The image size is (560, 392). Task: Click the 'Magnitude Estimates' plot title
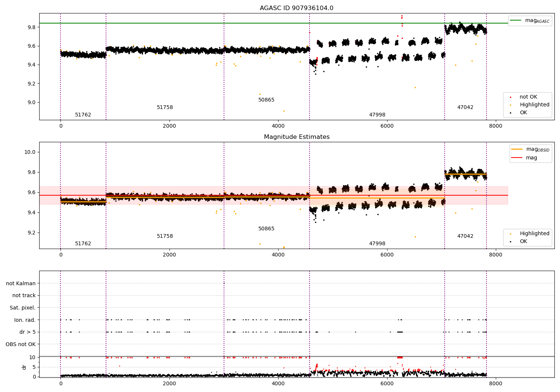coord(296,137)
